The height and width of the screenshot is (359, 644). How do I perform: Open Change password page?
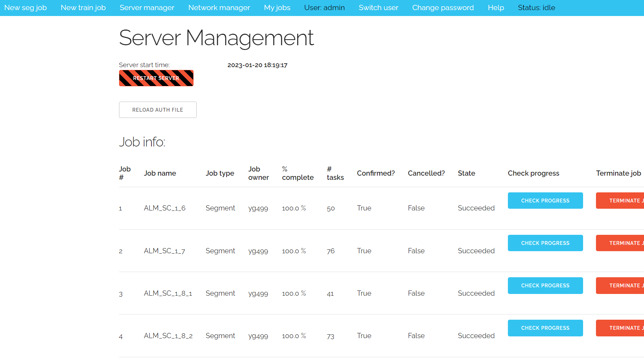[x=443, y=8]
